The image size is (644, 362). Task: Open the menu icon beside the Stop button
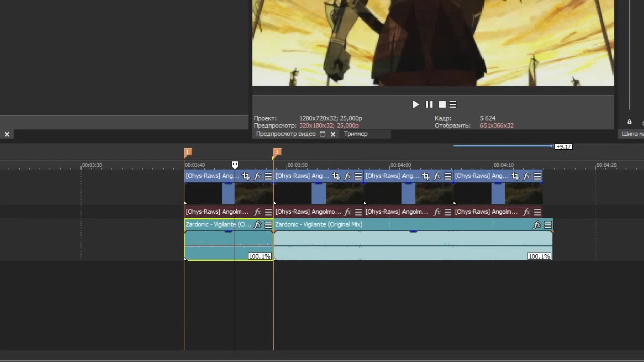[453, 104]
